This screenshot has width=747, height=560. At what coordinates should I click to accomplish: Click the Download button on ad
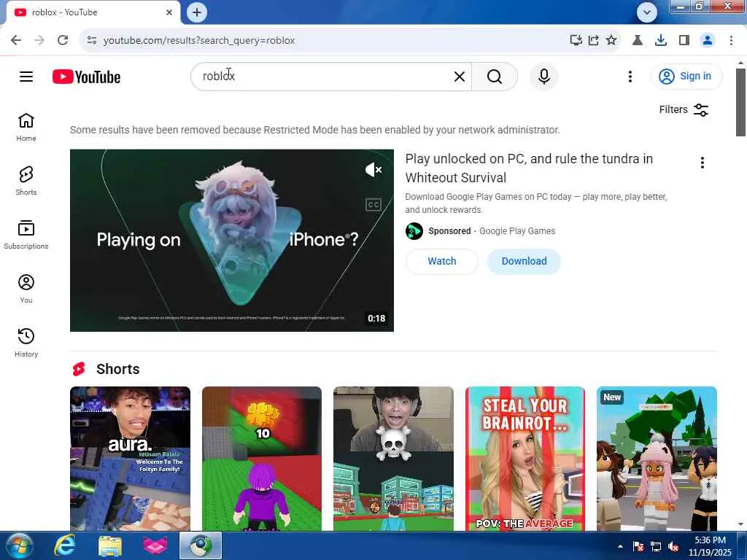click(x=524, y=262)
